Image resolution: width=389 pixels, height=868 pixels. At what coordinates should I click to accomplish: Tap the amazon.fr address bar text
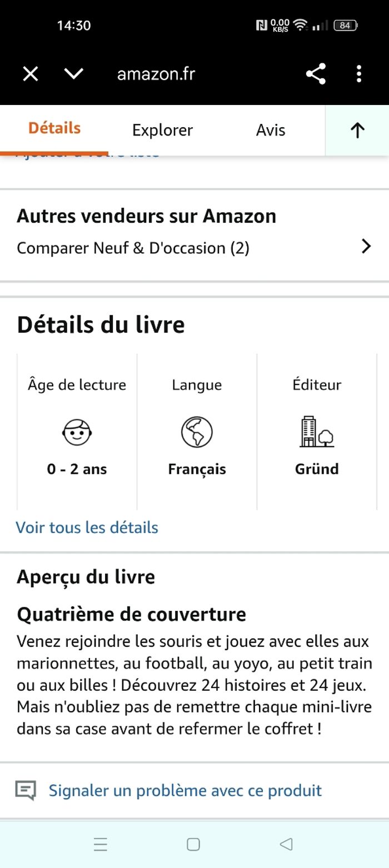pos(156,74)
